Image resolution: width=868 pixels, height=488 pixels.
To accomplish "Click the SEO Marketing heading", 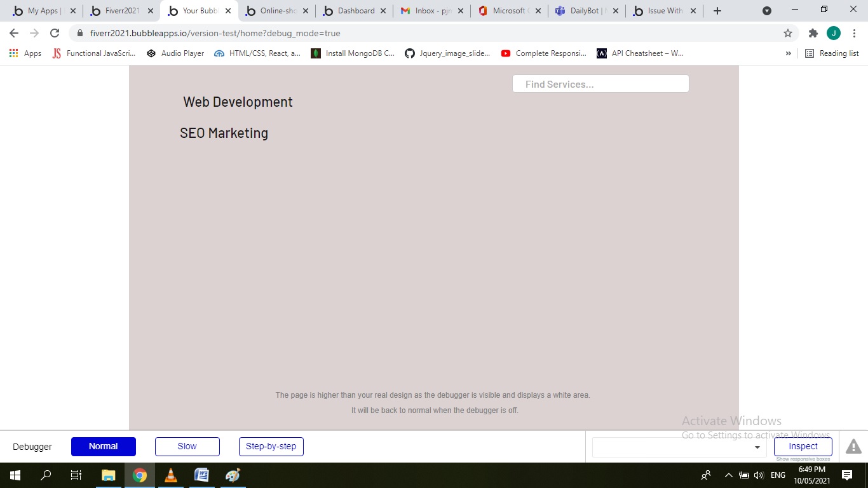I will coord(224,133).
